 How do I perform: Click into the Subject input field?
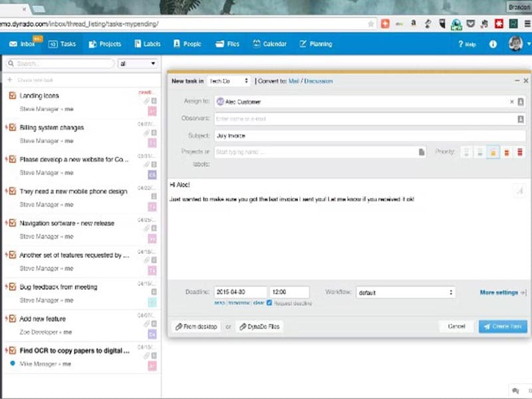(x=369, y=135)
